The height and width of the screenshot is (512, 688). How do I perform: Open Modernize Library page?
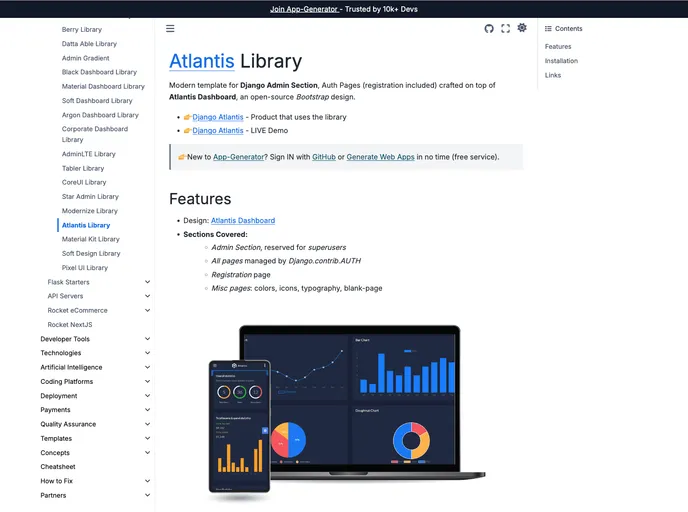point(90,211)
